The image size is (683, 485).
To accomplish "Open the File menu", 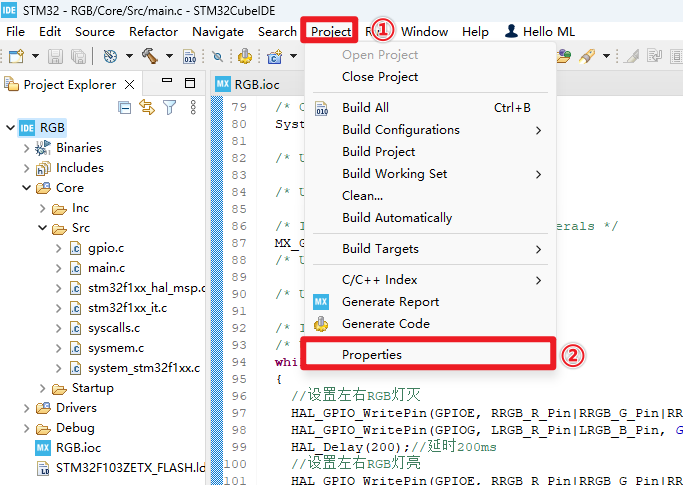I will (15, 32).
